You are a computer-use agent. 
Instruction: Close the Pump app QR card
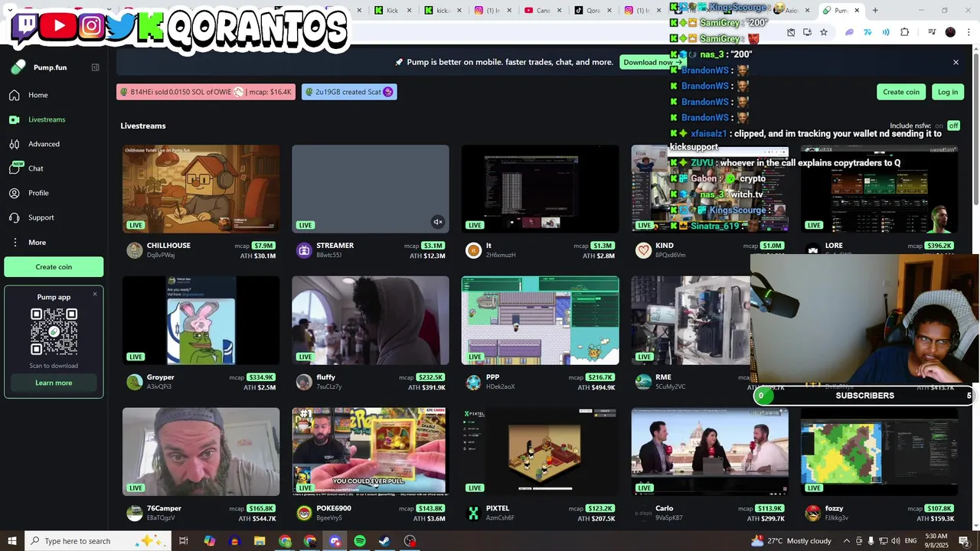click(x=95, y=294)
